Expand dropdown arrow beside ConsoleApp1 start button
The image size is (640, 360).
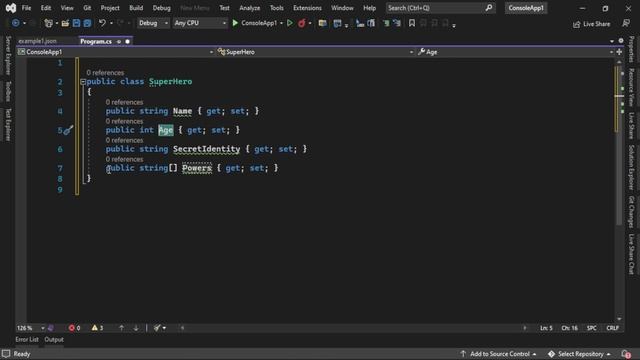pos(281,23)
